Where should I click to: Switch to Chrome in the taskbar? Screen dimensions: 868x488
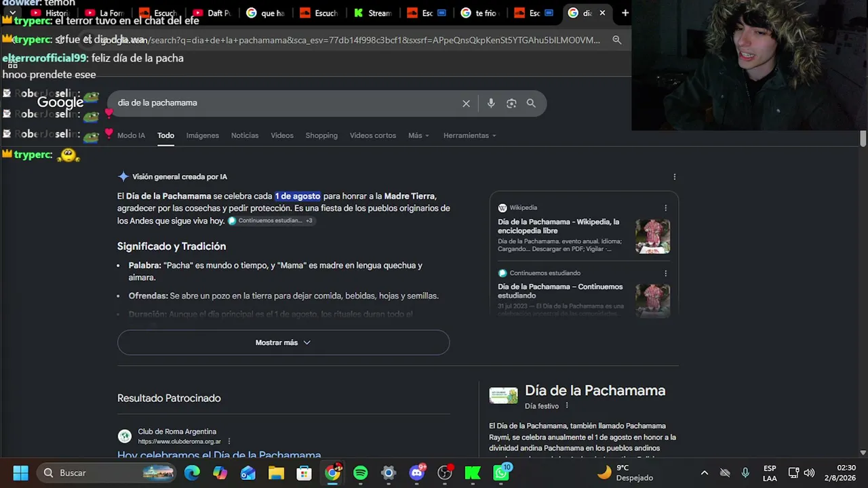332,472
